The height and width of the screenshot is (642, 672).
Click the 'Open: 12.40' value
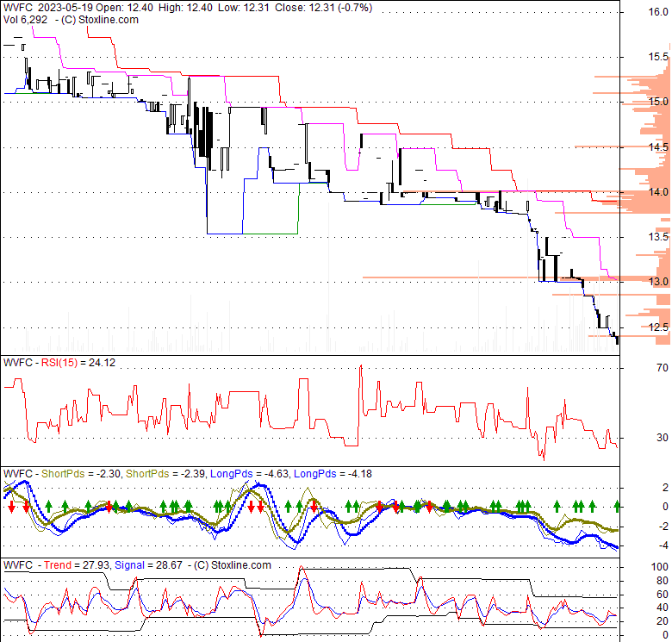pos(125,8)
